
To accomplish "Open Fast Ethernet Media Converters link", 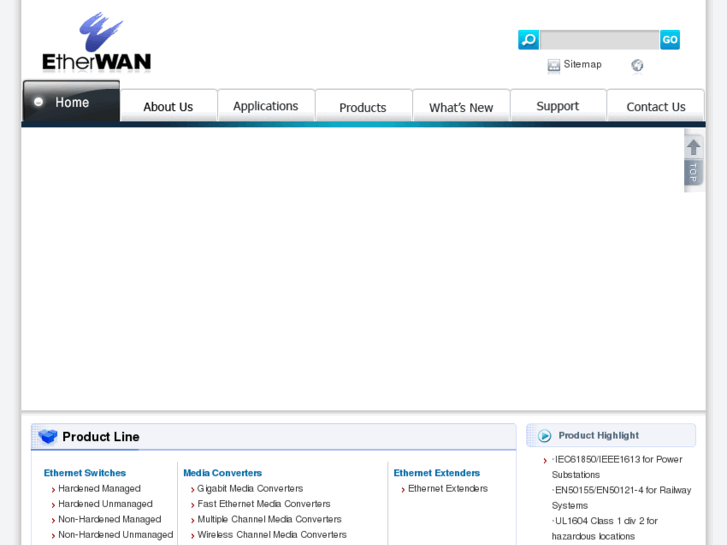I will tap(264, 504).
